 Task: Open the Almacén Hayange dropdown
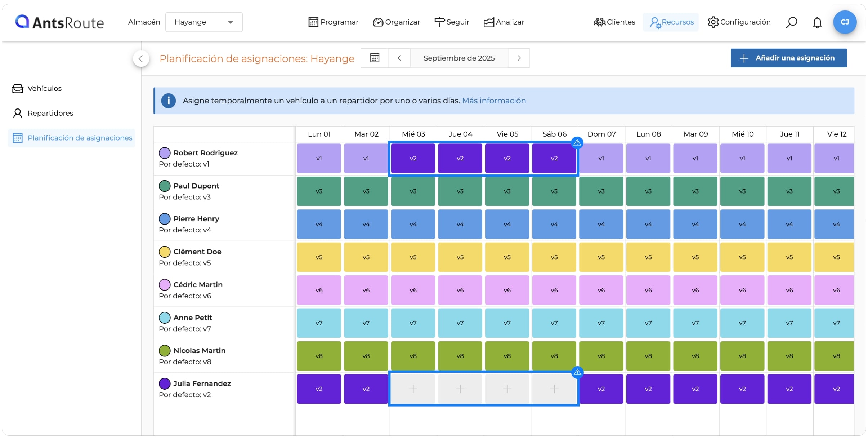tap(204, 22)
